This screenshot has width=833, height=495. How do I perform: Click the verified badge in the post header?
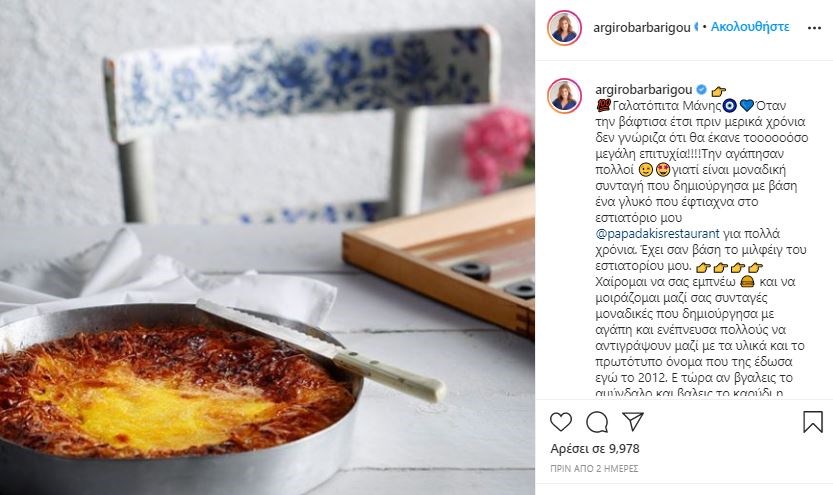coord(695,27)
